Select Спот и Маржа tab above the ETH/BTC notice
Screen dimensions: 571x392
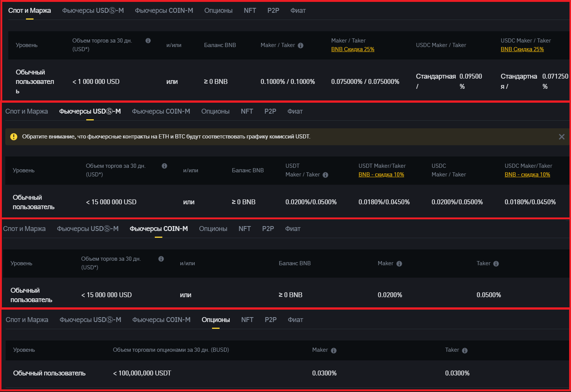point(26,111)
